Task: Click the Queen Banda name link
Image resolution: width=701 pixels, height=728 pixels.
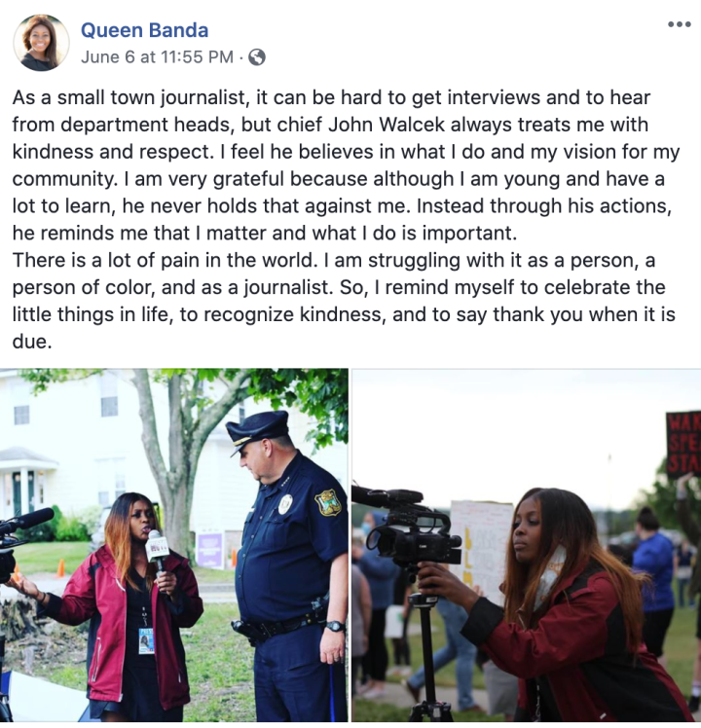Action: point(144,30)
